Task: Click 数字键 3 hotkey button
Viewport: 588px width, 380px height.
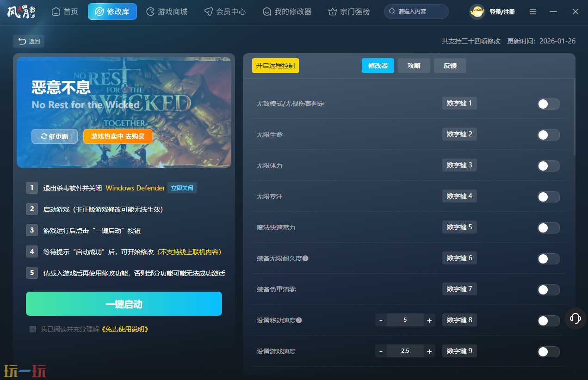Action: click(x=459, y=165)
